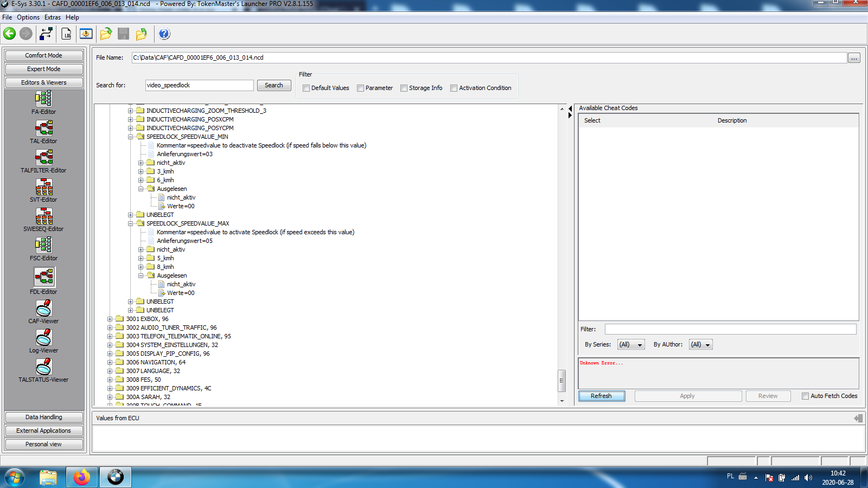The height and width of the screenshot is (488, 868).
Task: Open the Data Handling section
Action: [x=44, y=417]
